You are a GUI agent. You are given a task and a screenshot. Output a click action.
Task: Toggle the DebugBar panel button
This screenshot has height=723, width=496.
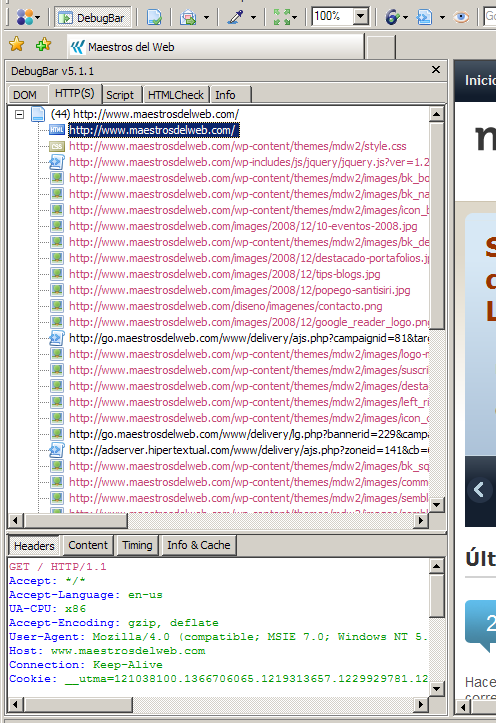point(92,18)
